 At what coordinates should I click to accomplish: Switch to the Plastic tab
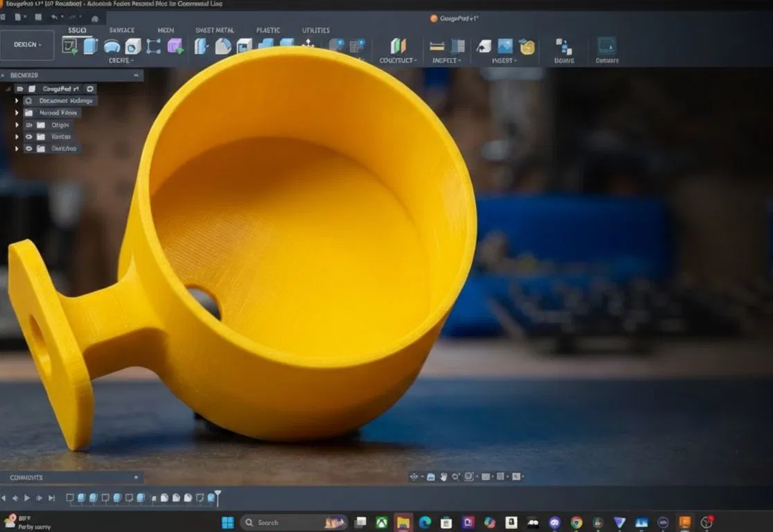pyautogui.click(x=268, y=30)
